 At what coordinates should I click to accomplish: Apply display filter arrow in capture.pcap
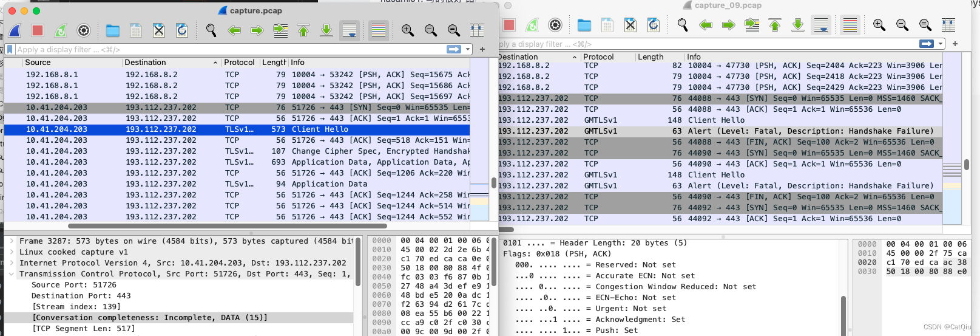click(454, 49)
